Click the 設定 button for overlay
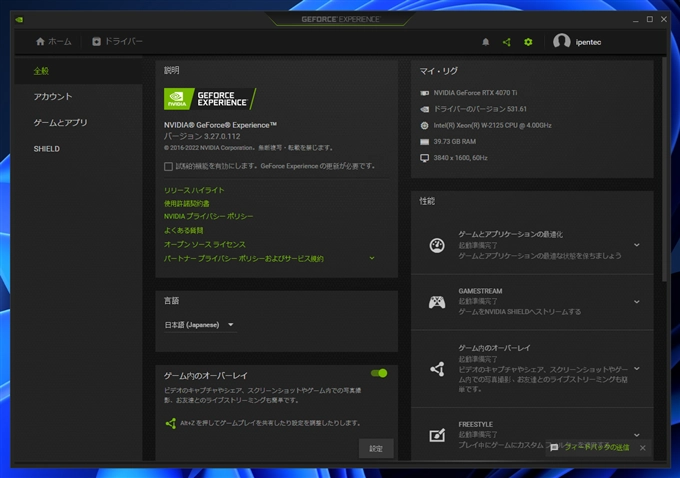This screenshot has width=680, height=478. [376, 449]
